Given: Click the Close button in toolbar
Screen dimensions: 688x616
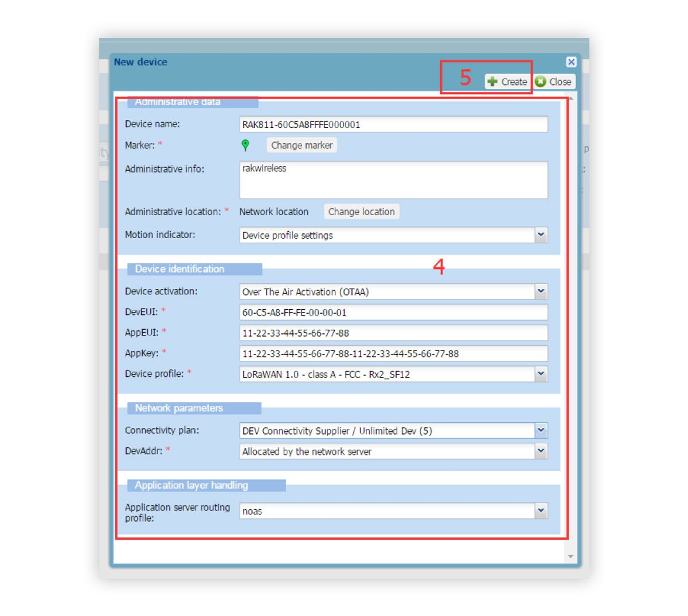Looking at the screenshot, I should (x=554, y=81).
